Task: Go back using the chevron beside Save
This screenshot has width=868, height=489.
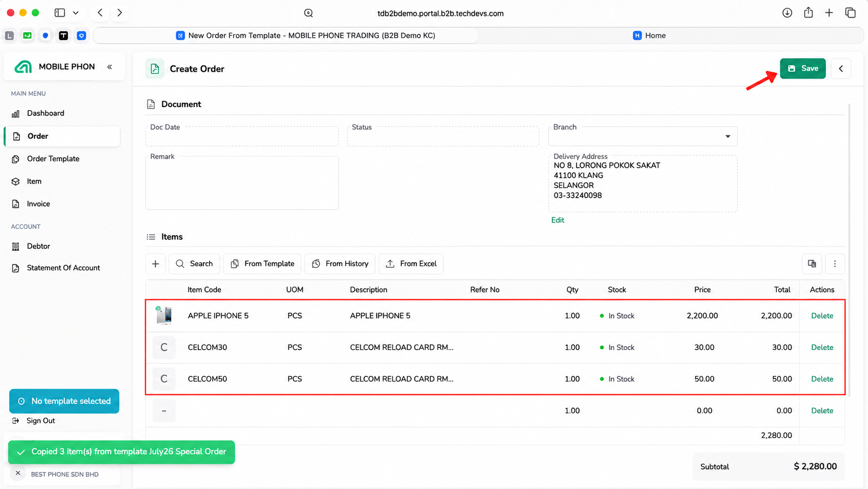Action: 840,69
